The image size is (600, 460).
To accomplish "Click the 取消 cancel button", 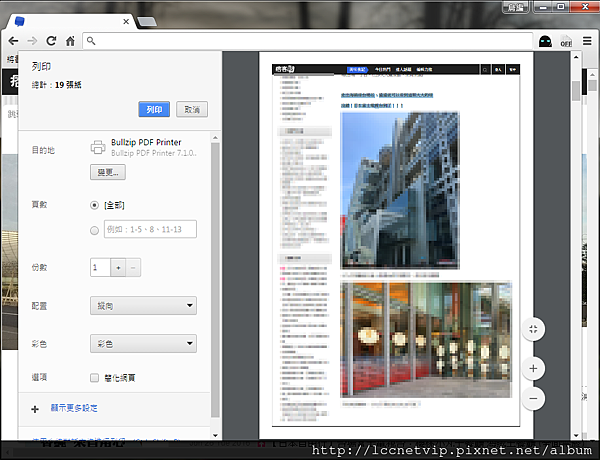I will (x=191, y=109).
